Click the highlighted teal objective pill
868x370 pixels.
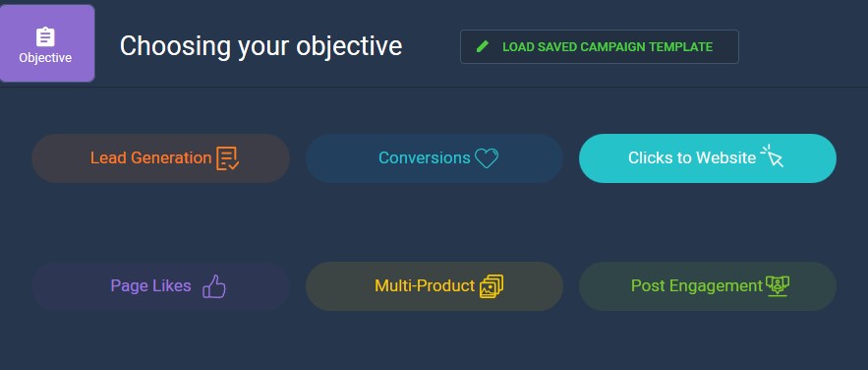[x=708, y=158]
